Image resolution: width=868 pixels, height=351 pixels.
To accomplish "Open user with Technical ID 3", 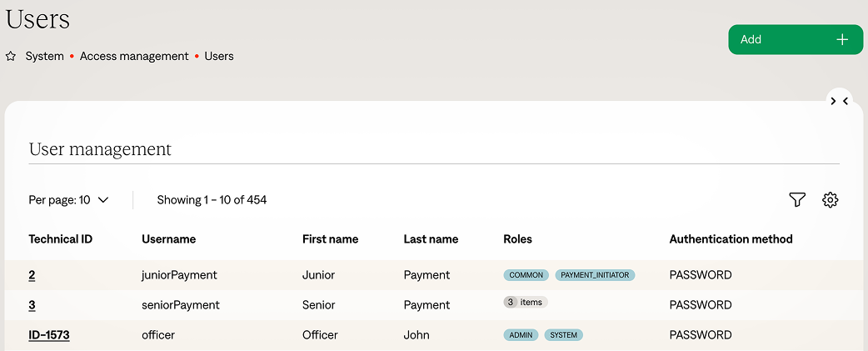I will [32, 305].
